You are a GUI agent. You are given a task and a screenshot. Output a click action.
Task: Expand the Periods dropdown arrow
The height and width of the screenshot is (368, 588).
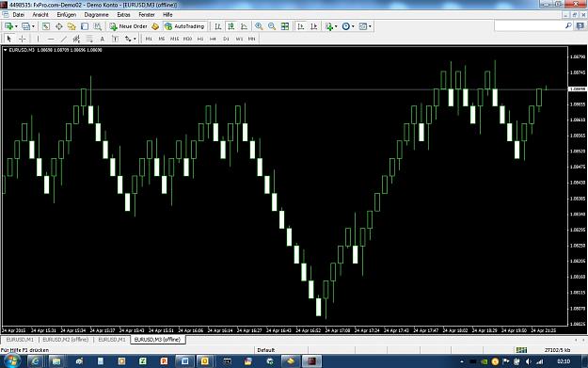pos(353,26)
